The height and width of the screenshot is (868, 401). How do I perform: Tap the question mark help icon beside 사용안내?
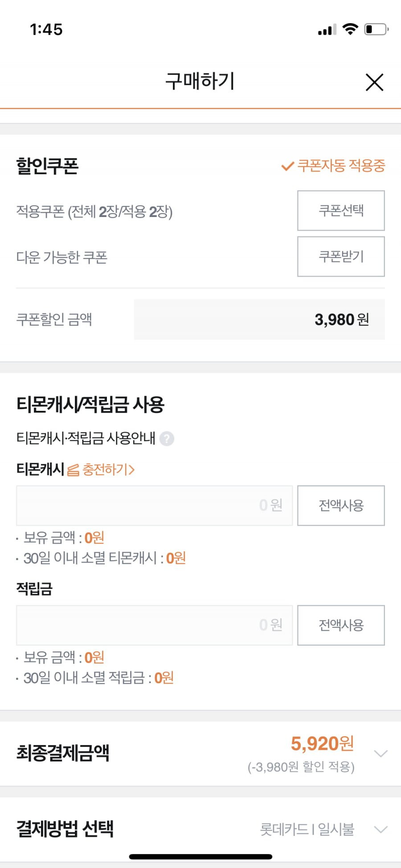(167, 439)
